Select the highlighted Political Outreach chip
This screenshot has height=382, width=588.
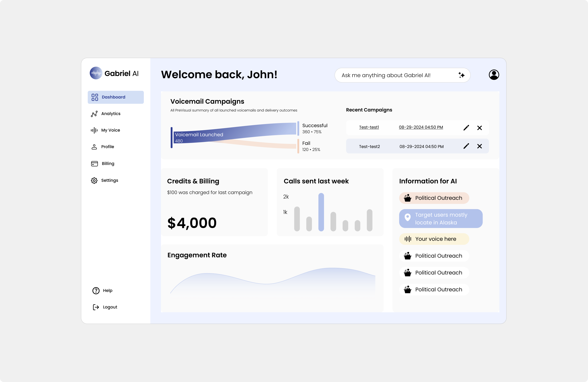coord(434,198)
